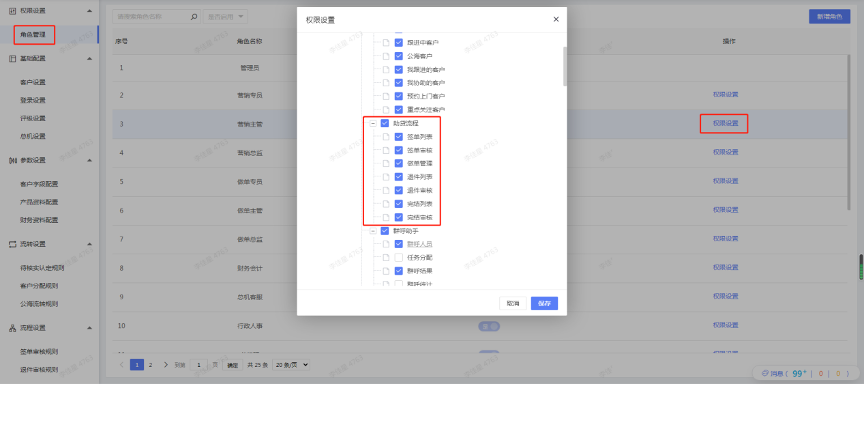Screen dimensions: 864x422
Task: Click the dialog tree vertical scrollbar
Action: pyautogui.click(x=564, y=66)
